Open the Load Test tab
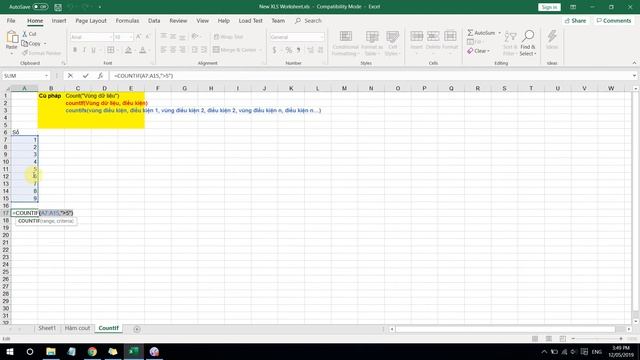The height and width of the screenshot is (360, 640). 251,20
